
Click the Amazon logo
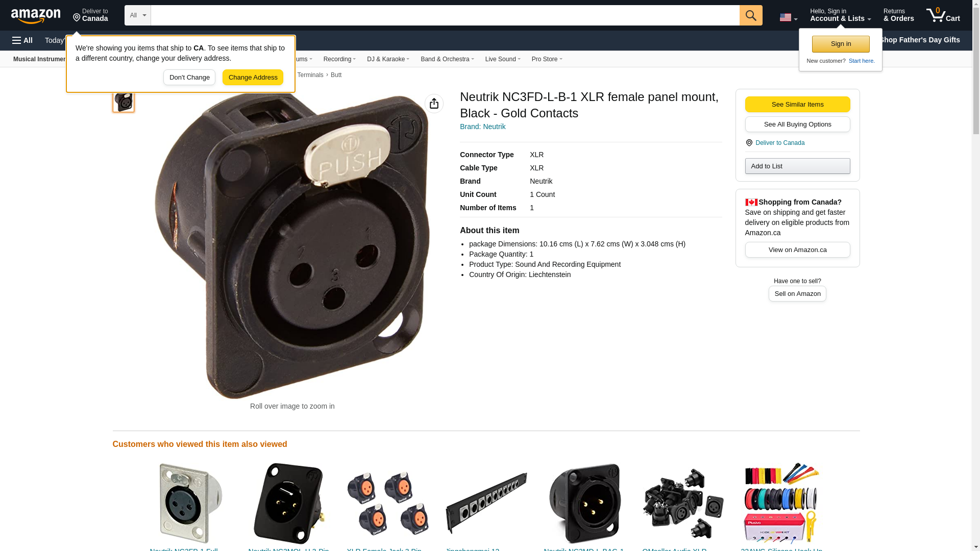click(36, 16)
